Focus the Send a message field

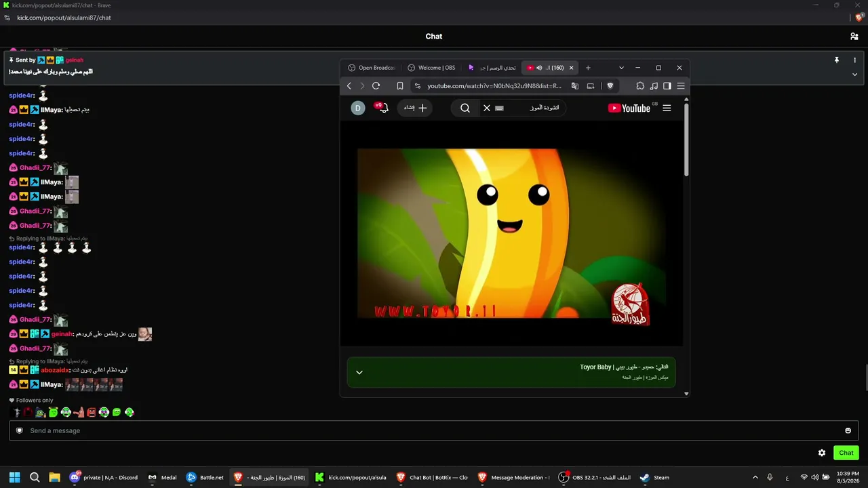point(434,430)
